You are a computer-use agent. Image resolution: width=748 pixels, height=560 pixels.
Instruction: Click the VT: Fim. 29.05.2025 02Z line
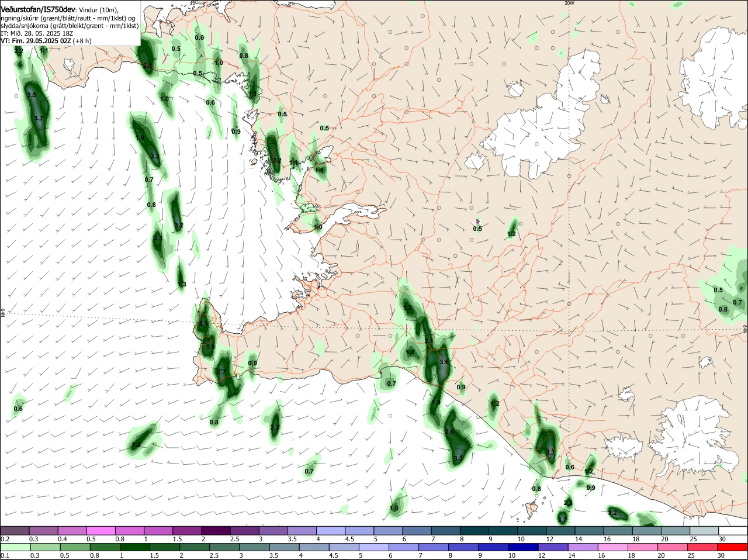pos(36,41)
